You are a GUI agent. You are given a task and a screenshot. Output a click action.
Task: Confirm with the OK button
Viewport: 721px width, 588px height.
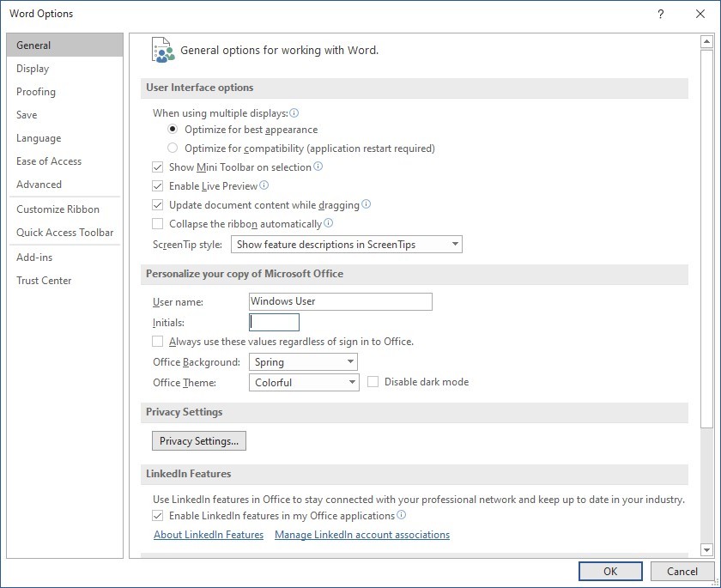(x=610, y=572)
